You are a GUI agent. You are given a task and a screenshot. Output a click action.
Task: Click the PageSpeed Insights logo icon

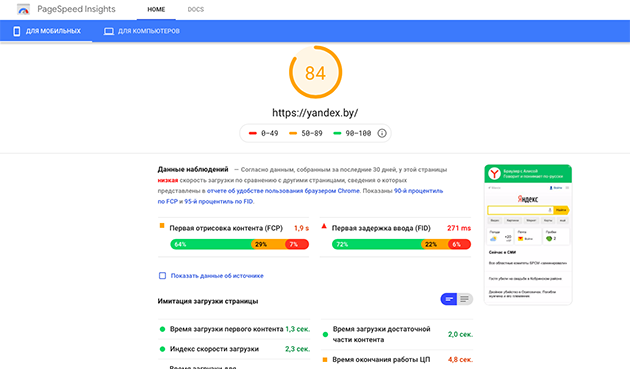click(23, 9)
